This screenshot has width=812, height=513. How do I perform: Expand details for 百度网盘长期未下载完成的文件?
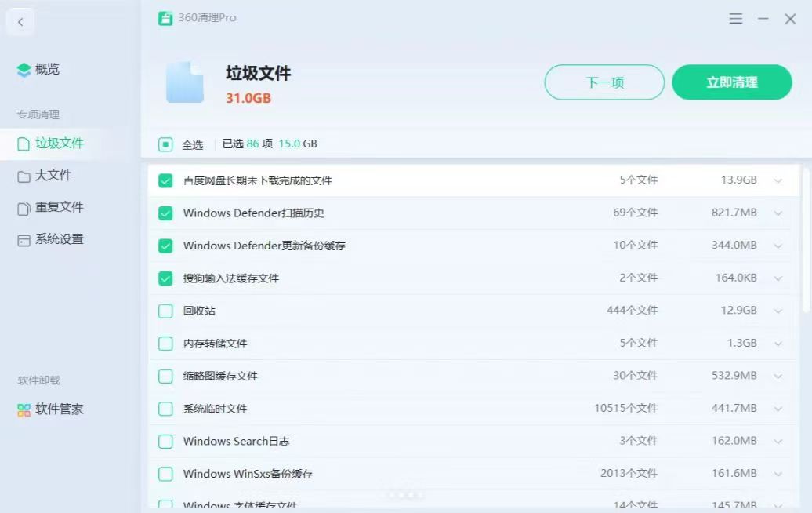778,180
